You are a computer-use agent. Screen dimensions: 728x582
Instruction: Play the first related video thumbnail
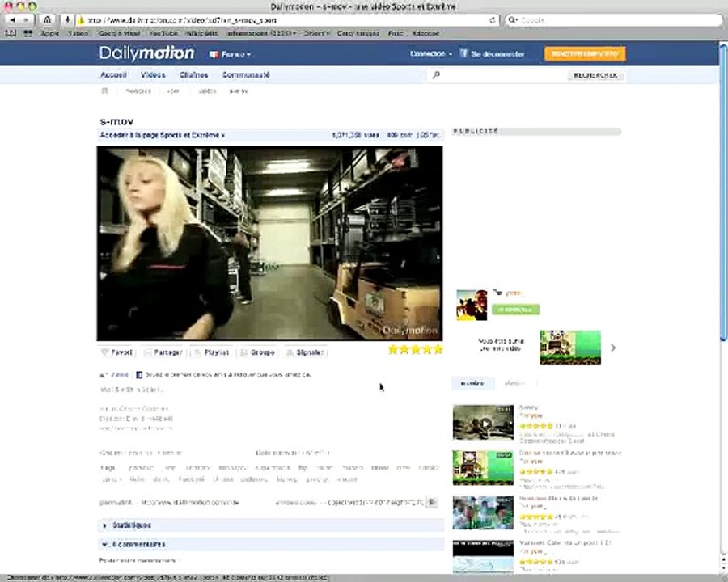pyautogui.click(x=483, y=422)
